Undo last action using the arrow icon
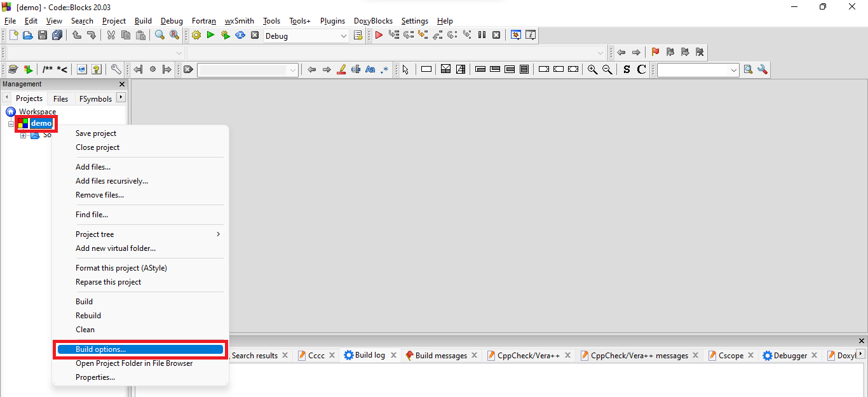The width and height of the screenshot is (868, 397). [76, 35]
